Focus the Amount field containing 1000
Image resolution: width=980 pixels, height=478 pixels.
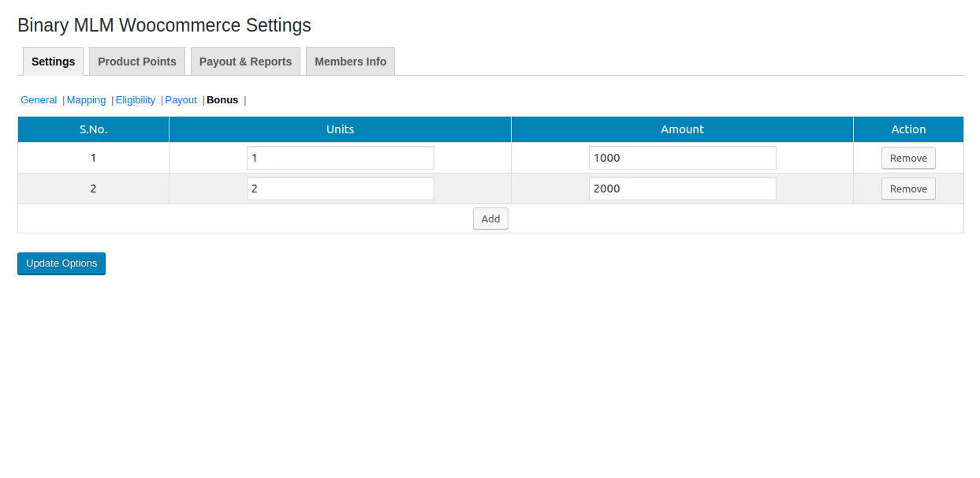[682, 158]
